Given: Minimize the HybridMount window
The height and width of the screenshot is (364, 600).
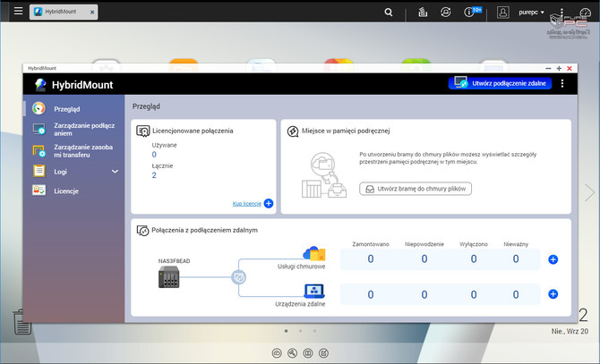Looking at the screenshot, I should point(548,68).
